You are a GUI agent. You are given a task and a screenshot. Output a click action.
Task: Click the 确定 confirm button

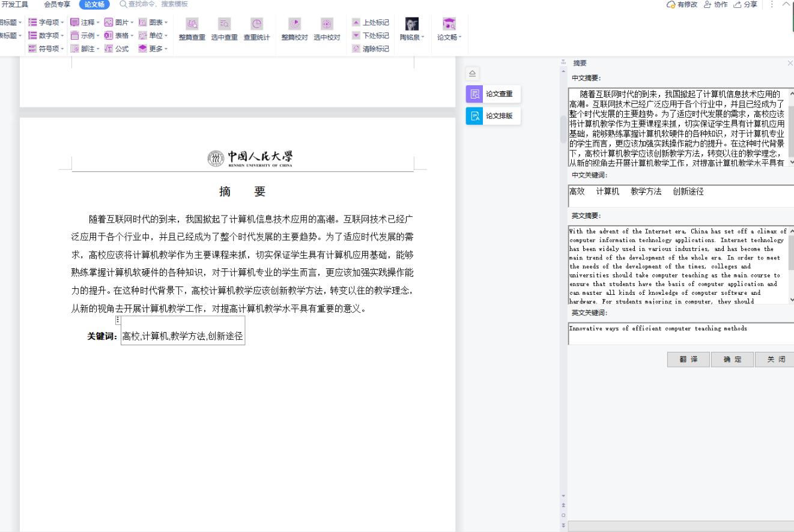pyautogui.click(x=732, y=359)
